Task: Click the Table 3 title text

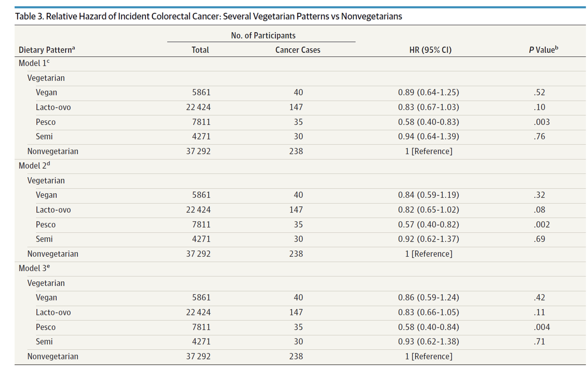Action: pos(208,16)
